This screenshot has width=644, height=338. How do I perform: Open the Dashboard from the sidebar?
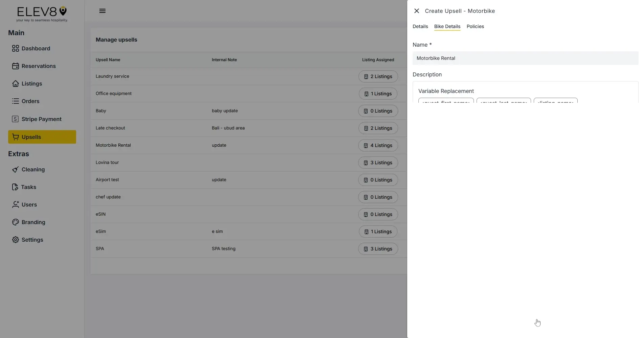coord(35,48)
